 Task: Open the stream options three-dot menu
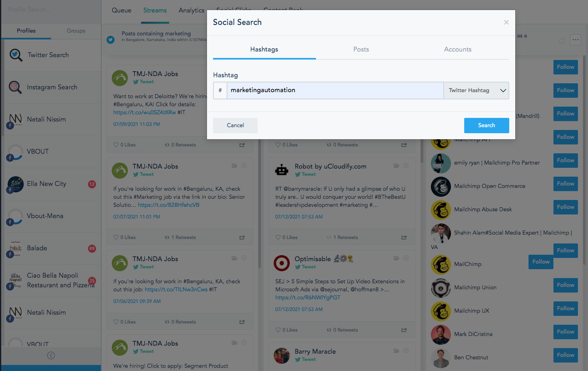click(x=576, y=39)
